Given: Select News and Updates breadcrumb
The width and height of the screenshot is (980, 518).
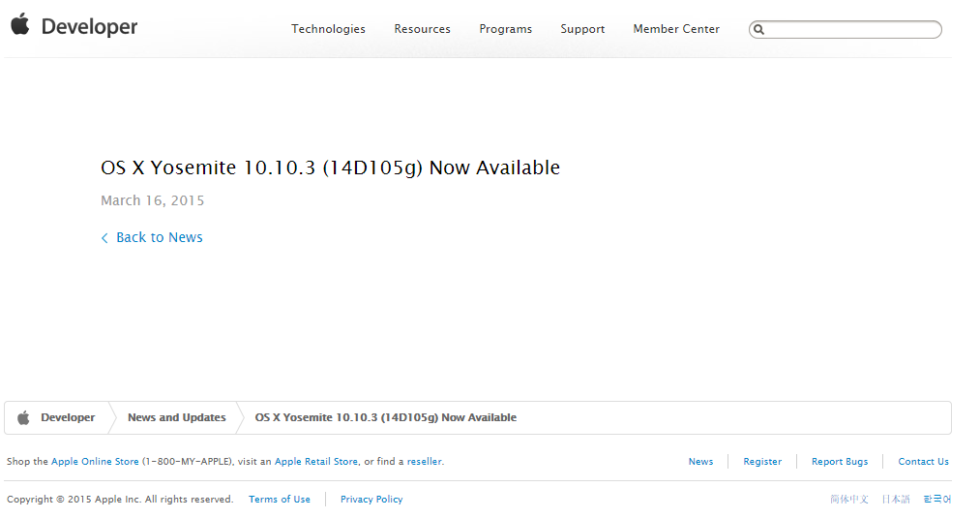Looking at the screenshot, I should (x=177, y=417).
